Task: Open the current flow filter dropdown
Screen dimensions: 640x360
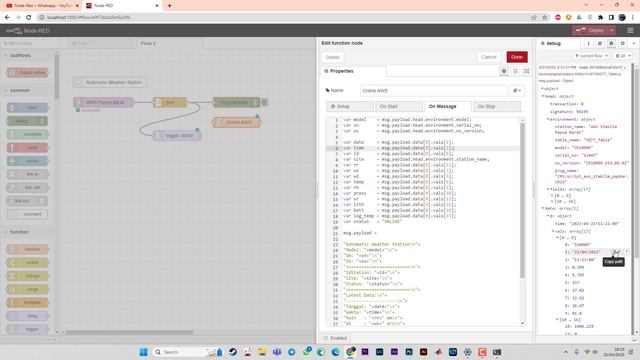Action: coord(591,56)
